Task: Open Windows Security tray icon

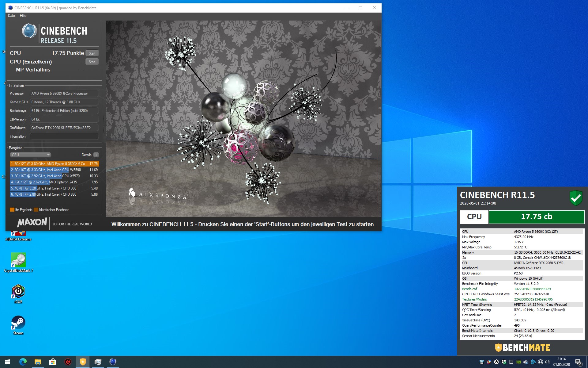Action: click(504, 362)
